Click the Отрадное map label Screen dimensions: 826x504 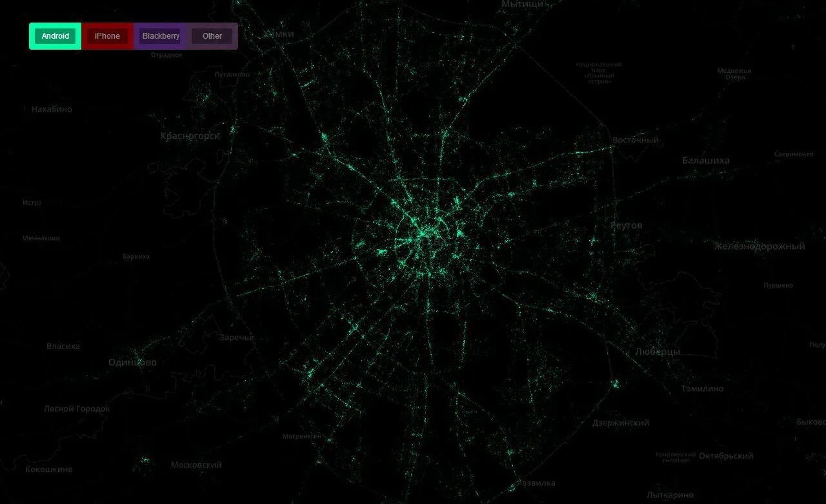166,55
